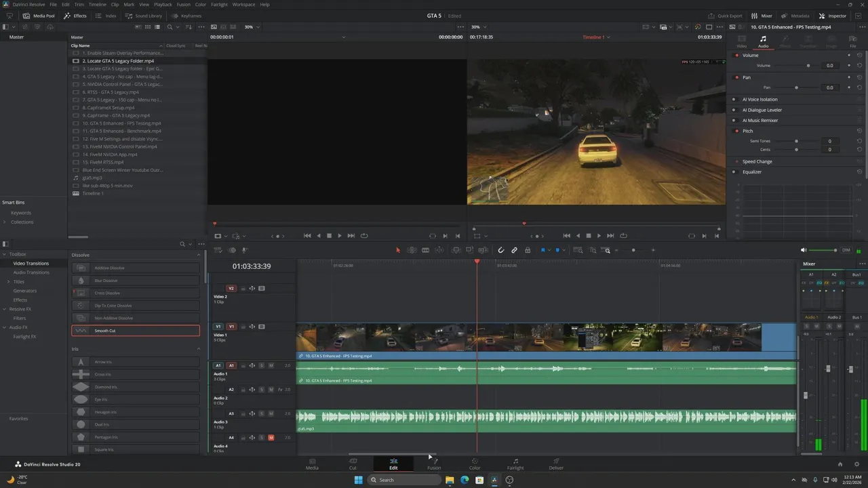Open the Trim menu
The width and height of the screenshot is (868, 488).
(79, 5)
